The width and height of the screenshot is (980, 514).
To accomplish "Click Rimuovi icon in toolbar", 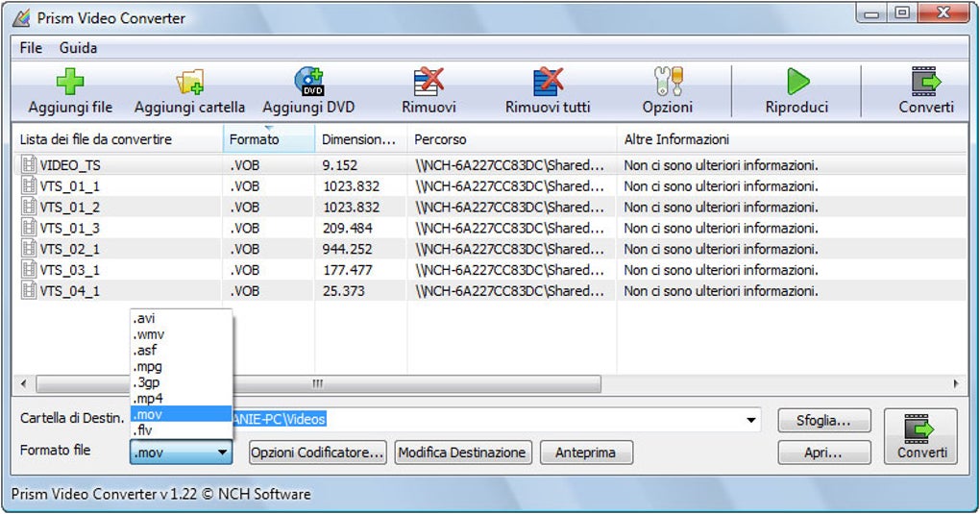I will coord(429,82).
